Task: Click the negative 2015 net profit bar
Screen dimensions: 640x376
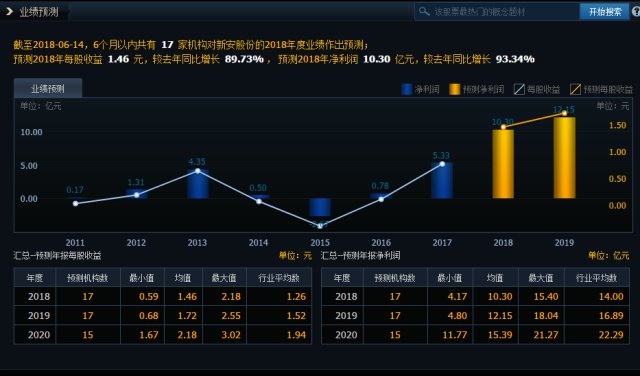Action: click(x=320, y=207)
